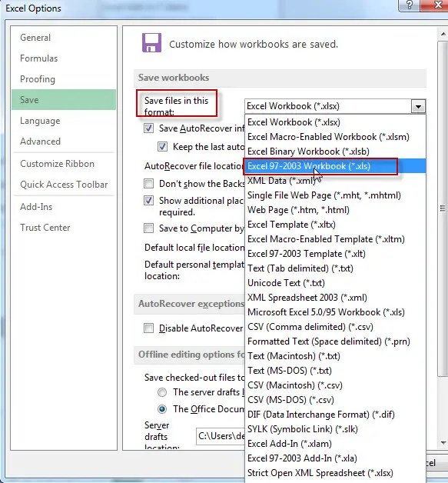The height and width of the screenshot is (483, 448).
Task: Select the Save category in sidebar
Action: [64, 100]
